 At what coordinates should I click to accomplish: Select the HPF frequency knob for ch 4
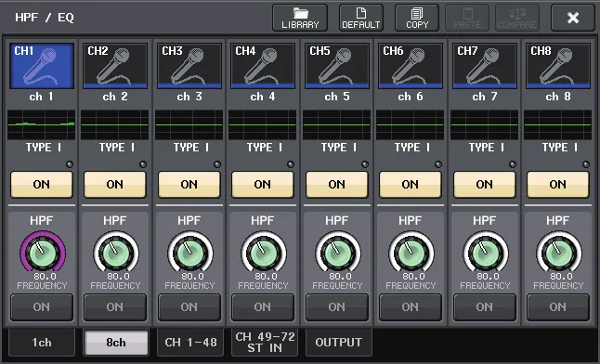coord(264,253)
